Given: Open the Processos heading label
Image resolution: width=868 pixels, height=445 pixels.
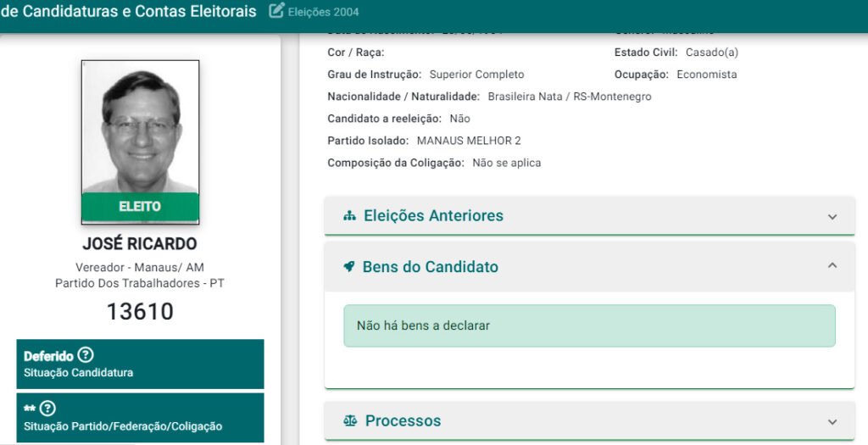Looking at the screenshot, I should (403, 421).
